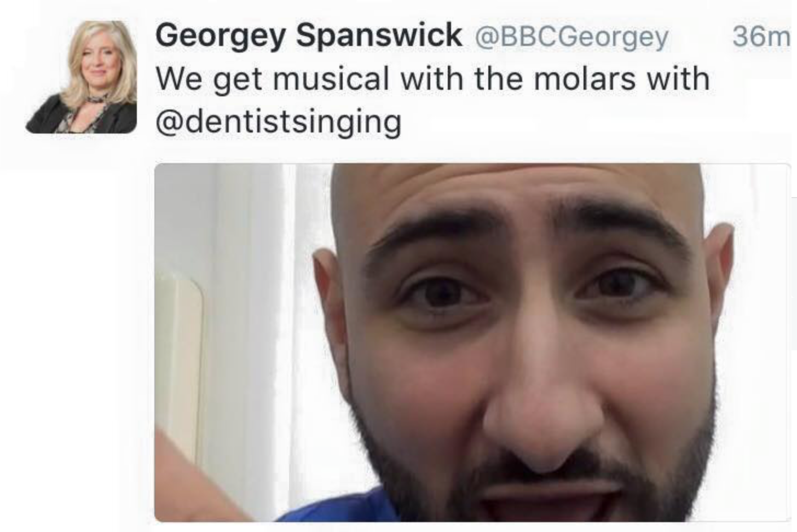The width and height of the screenshot is (797, 532).
Task: Open the @dentistsinging mention
Action: click(x=279, y=122)
